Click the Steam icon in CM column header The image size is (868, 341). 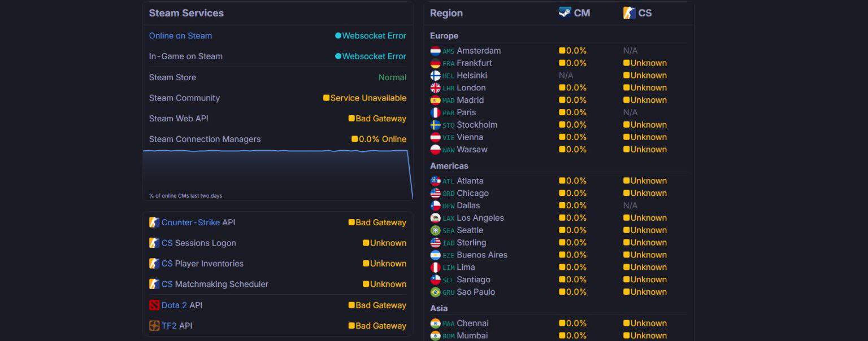[x=565, y=12]
